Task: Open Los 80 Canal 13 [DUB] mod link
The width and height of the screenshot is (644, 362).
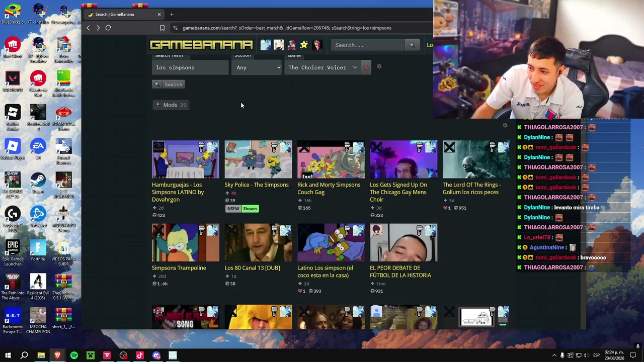Action: tap(252, 268)
